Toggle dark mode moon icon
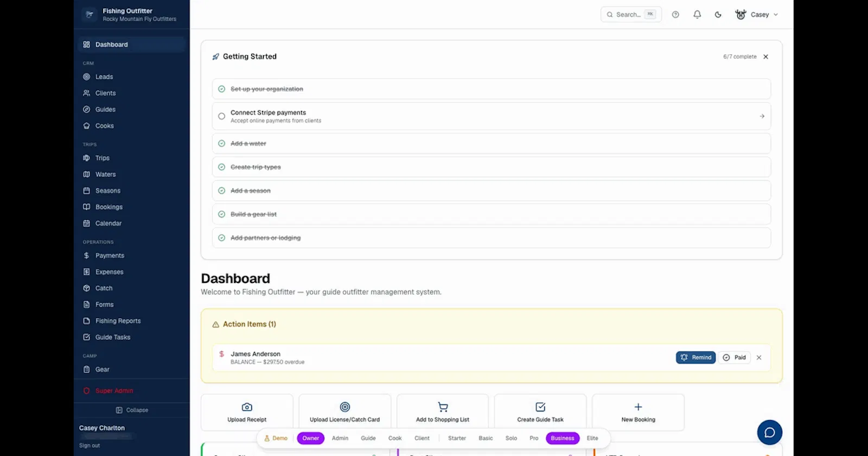868x456 pixels. 718,15
